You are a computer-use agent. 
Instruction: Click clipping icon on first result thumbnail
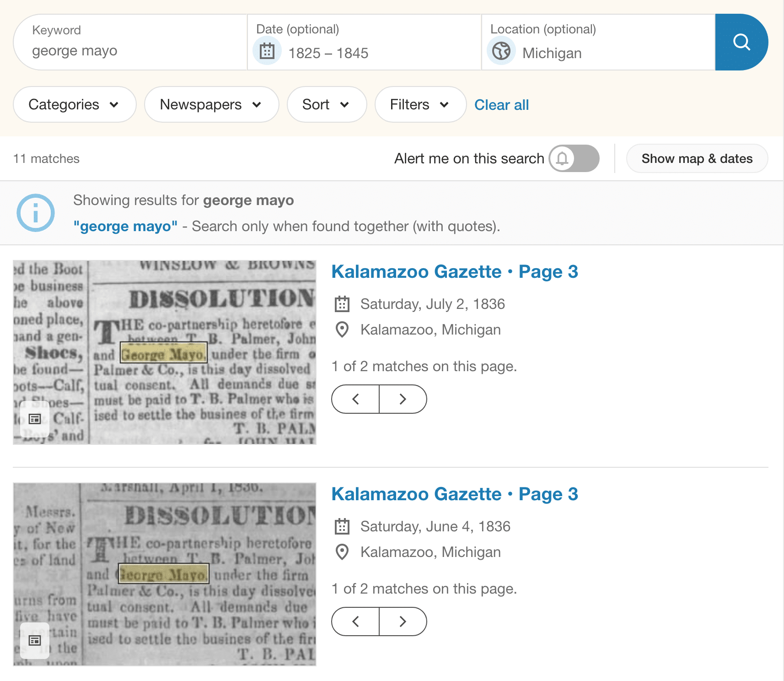35,419
